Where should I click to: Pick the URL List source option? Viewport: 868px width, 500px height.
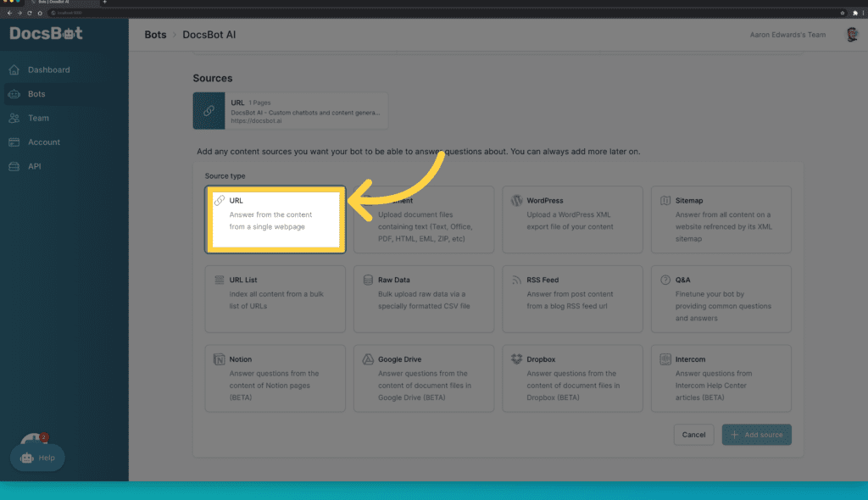pyautogui.click(x=275, y=298)
